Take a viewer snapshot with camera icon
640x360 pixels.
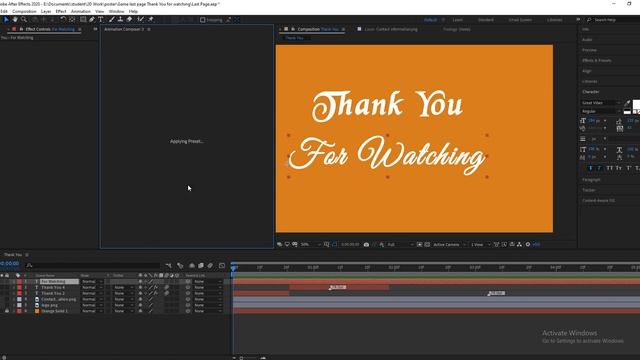[366, 244]
